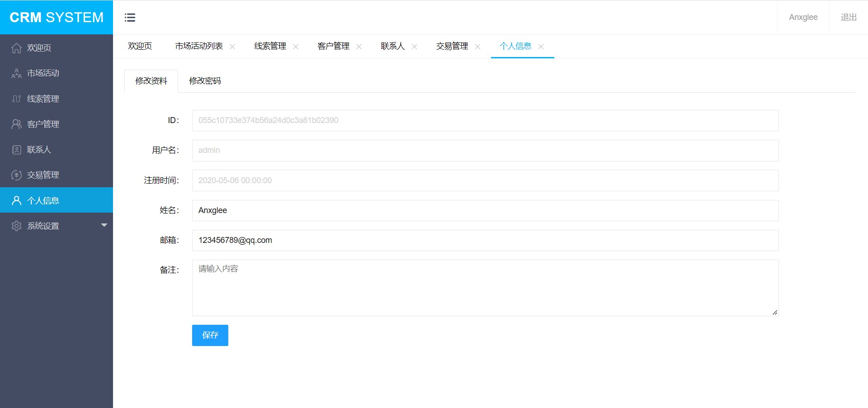Close the 个人信息 tab
Screen dimensions: 868x408
[x=541, y=47]
